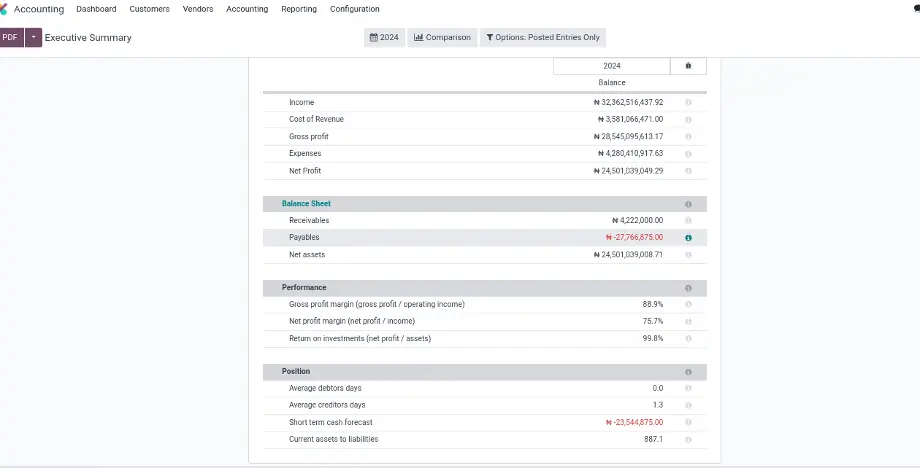Click the 2024 column header cell
Screen dimensions: 920x468
612,66
